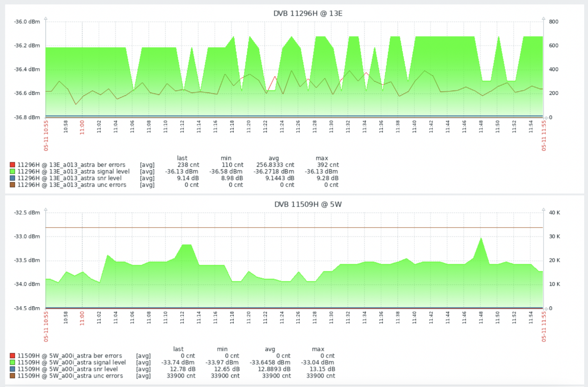Click the "last" column header in the 13E legend

[x=182, y=158]
